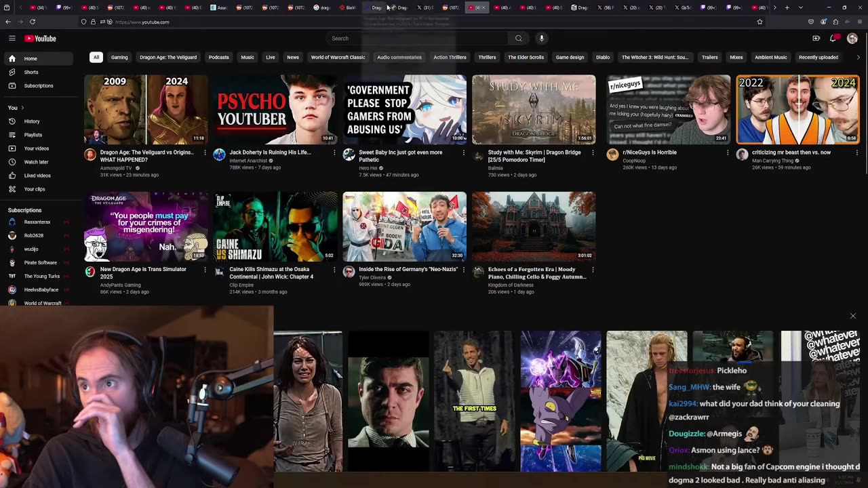
Task: Go back with the browser back arrow
Action: point(9,22)
